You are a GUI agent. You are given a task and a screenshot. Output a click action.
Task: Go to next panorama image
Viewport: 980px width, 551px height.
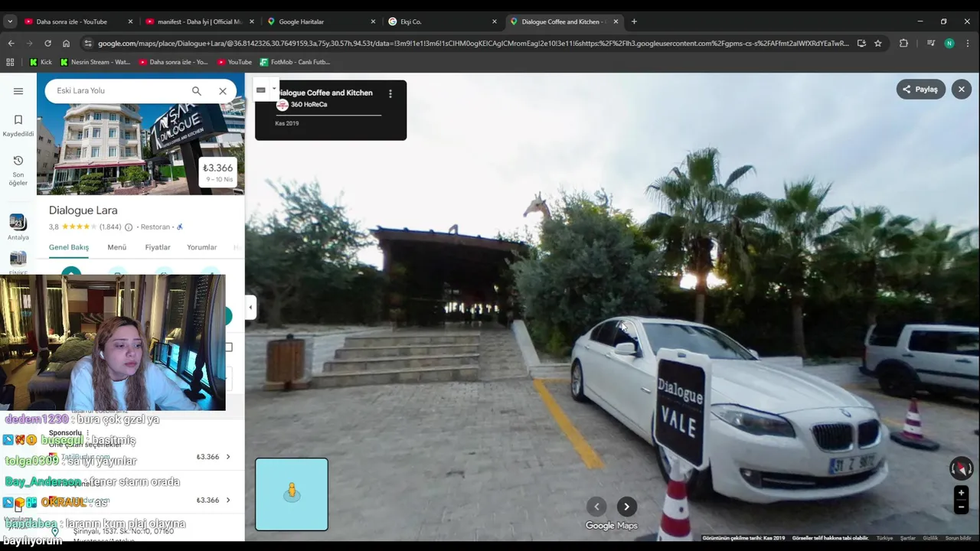[626, 507]
